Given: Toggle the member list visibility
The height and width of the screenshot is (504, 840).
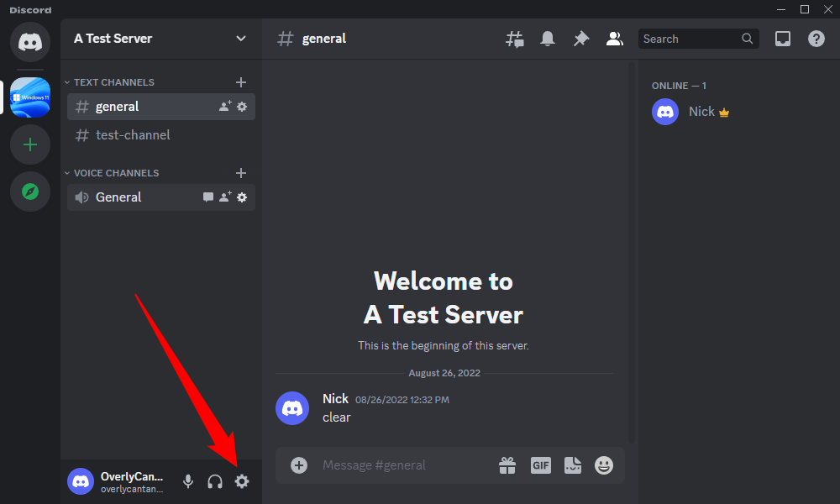Looking at the screenshot, I should pyautogui.click(x=615, y=39).
